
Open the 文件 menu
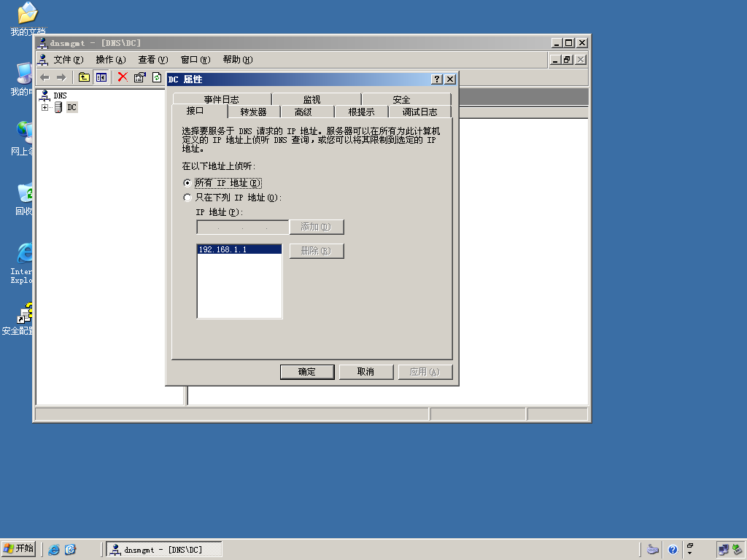click(x=68, y=60)
